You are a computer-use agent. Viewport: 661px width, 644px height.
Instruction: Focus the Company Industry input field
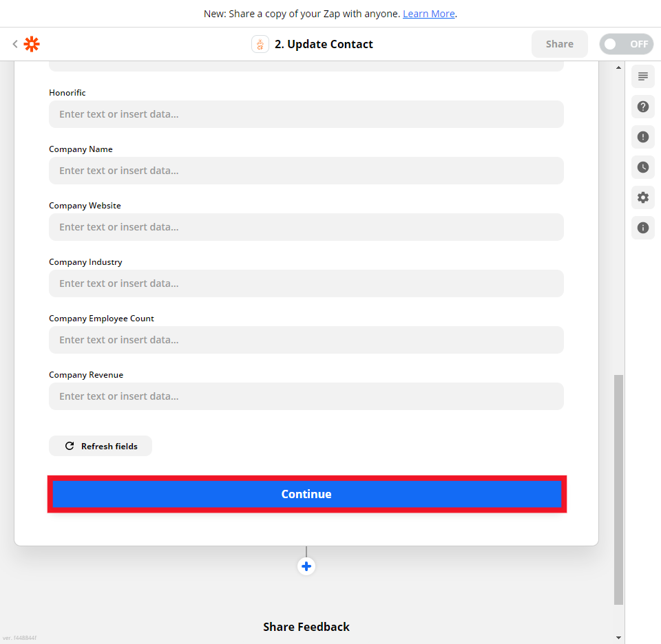click(306, 283)
